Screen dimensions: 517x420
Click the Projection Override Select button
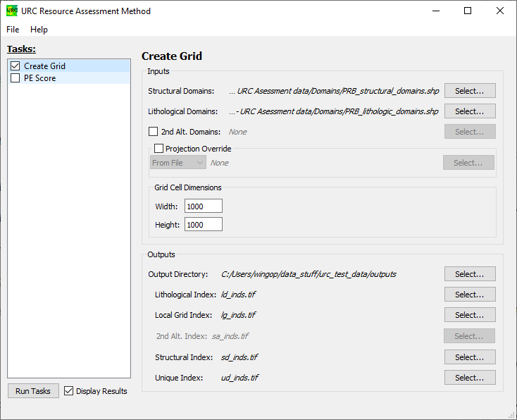point(468,163)
